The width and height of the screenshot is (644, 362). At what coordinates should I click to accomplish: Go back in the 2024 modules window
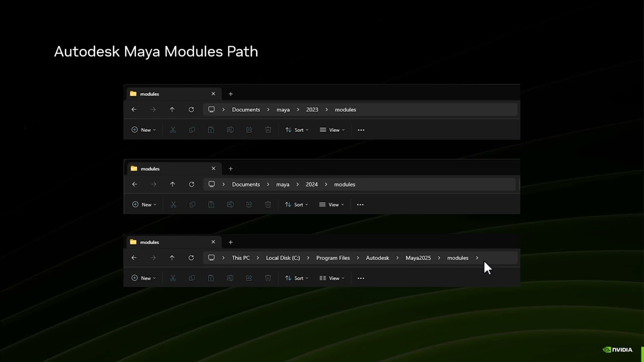point(134,185)
